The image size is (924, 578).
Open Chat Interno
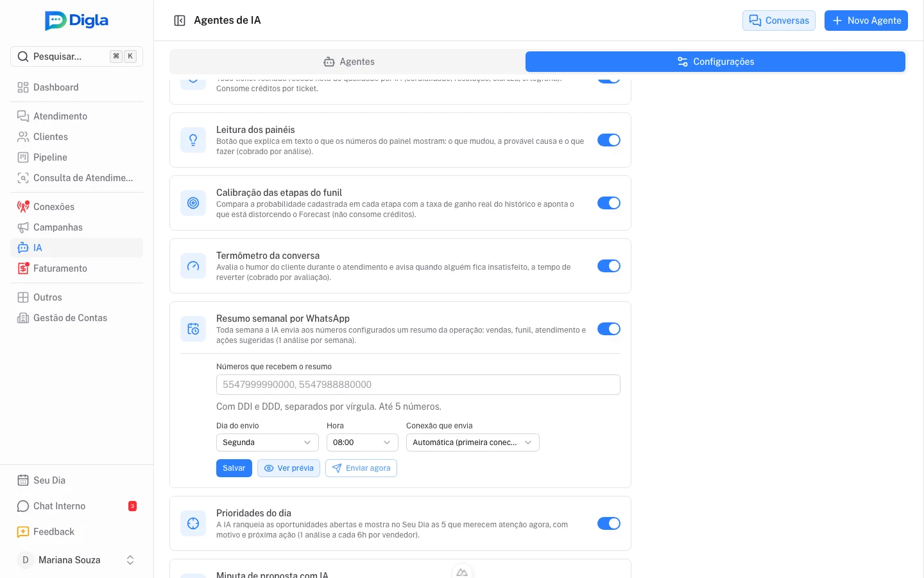click(76, 506)
